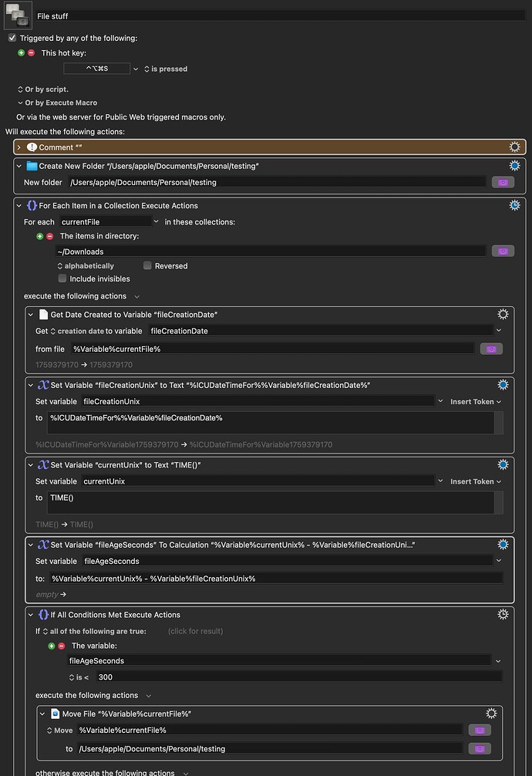The height and width of the screenshot is (776, 532).
Task: Open the alphabetically sort order dropdown
Action: [x=85, y=266]
